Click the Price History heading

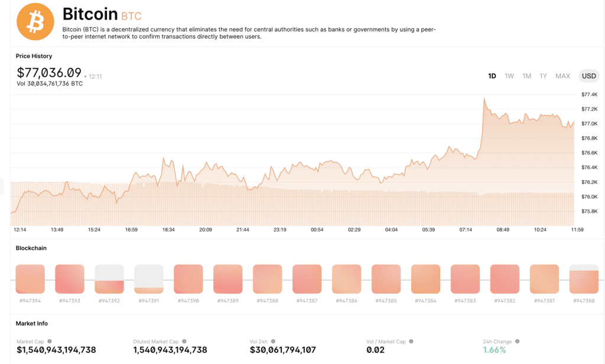point(34,56)
